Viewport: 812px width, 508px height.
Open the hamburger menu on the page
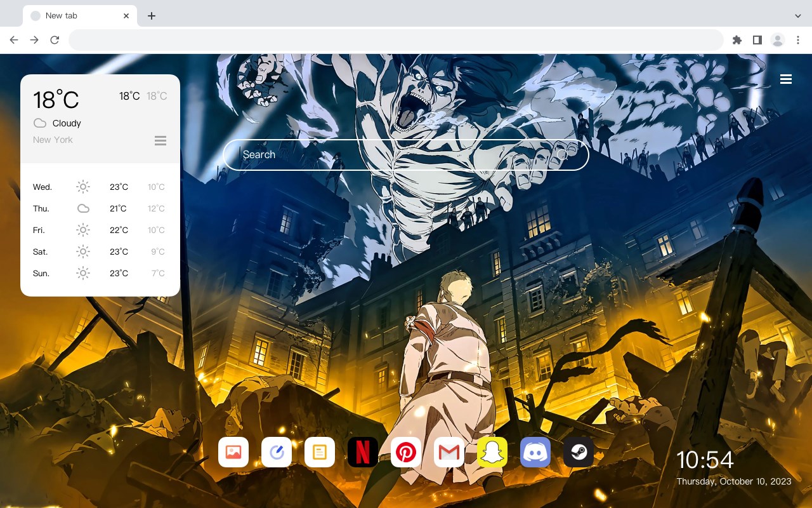[x=786, y=79]
